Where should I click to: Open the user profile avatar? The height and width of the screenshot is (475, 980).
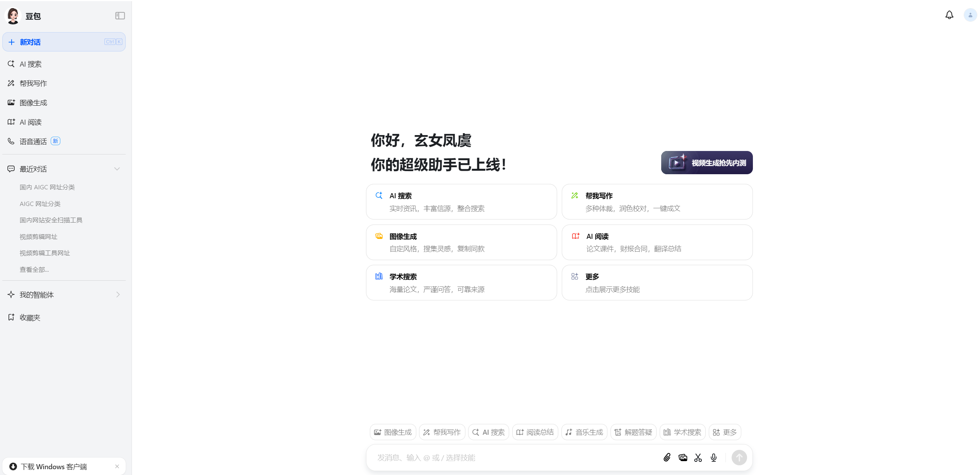tap(970, 15)
